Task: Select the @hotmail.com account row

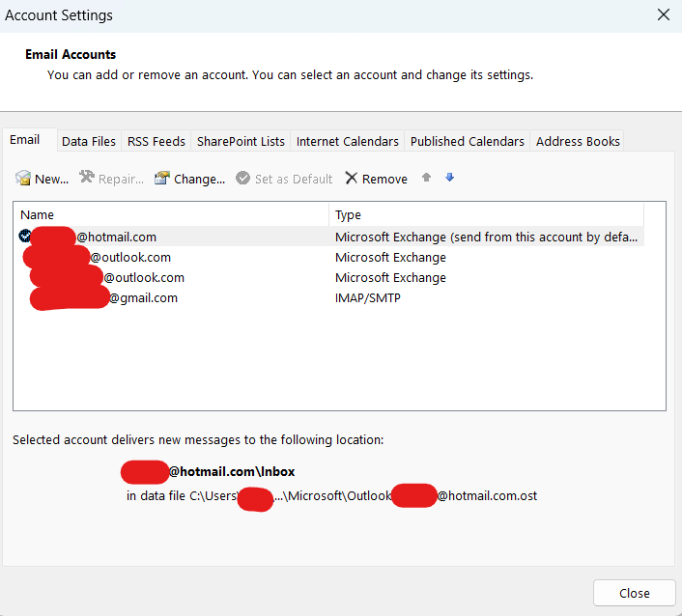Action: click(330, 237)
